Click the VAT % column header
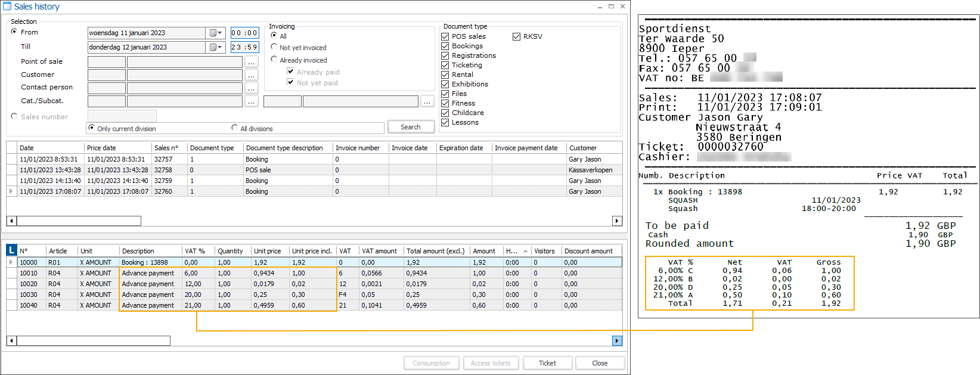Image resolution: width=980 pixels, height=375 pixels. coord(195,251)
